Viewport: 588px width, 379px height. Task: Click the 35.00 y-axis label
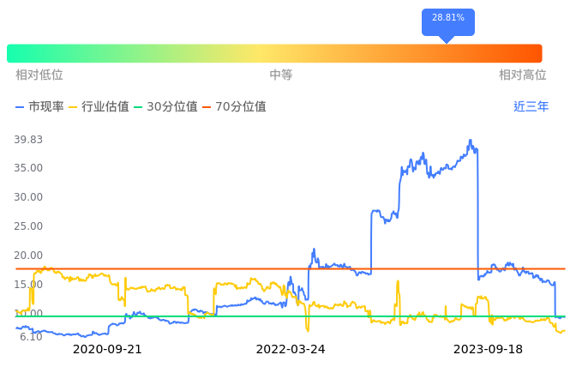[x=29, y=168]
